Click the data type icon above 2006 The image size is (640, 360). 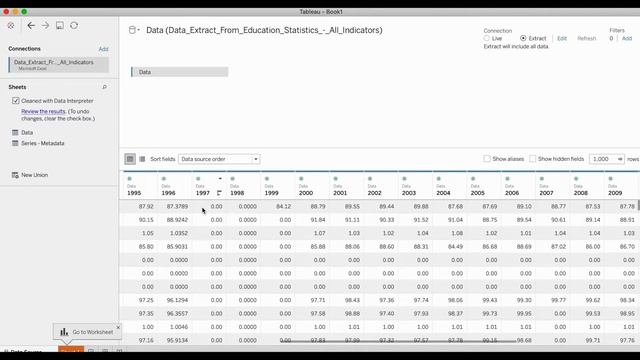[507, 179]
